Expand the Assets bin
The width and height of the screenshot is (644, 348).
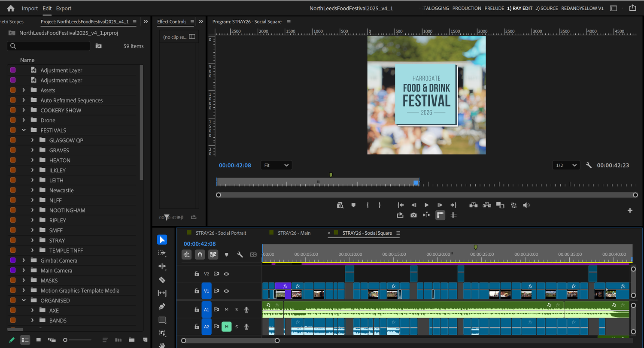tap(24, 90)
